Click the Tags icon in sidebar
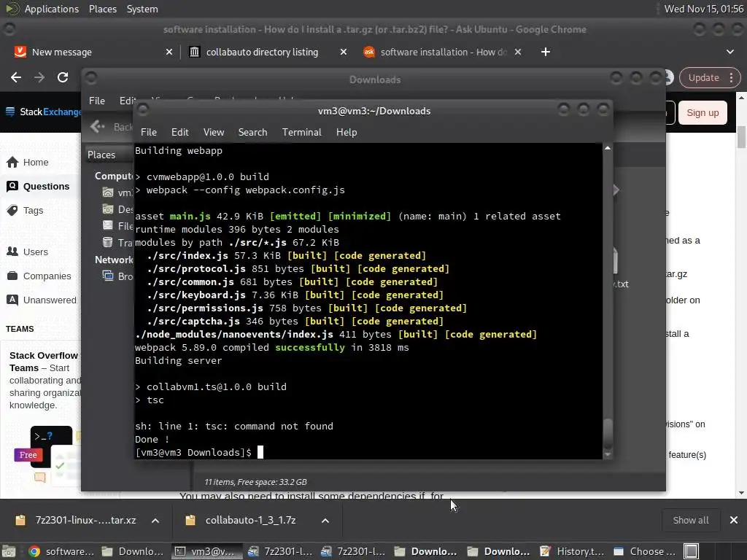This screenshot has width=747, height=560. [12, 210]
